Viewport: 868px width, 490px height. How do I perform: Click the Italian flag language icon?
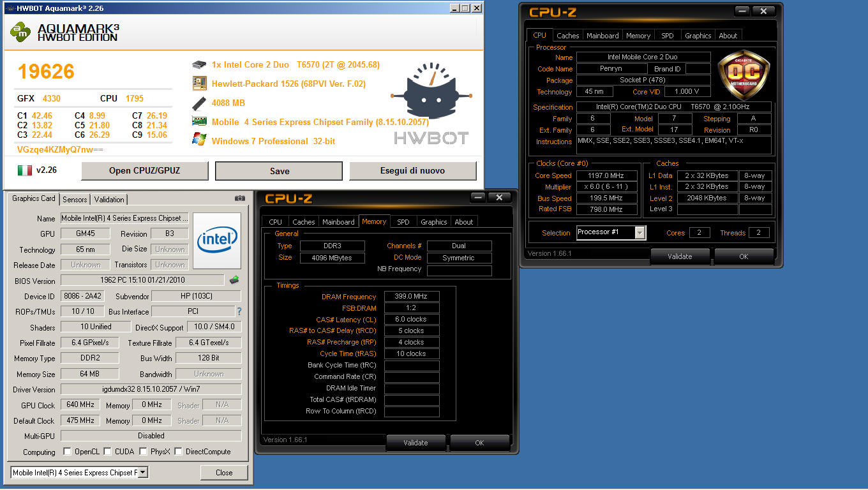click(25, 170)
